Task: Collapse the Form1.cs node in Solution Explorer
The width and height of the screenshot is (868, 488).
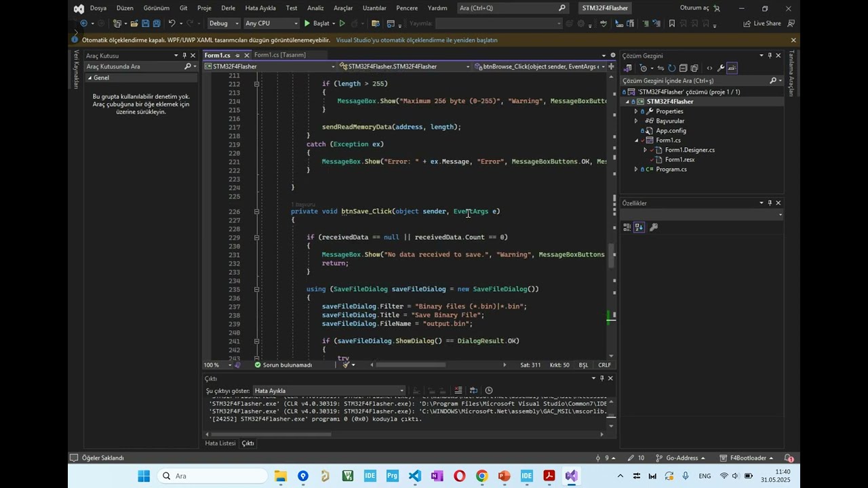Action: (636, 140)
